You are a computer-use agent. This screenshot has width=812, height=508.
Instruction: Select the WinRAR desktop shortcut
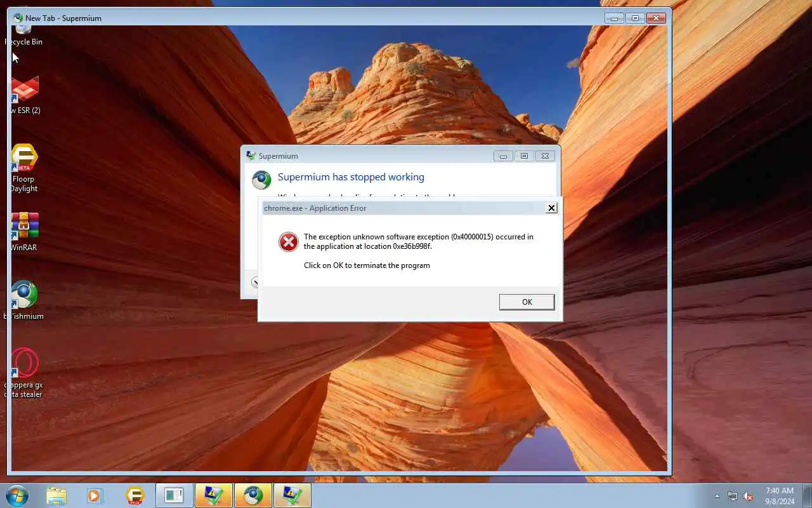point(24,232)
